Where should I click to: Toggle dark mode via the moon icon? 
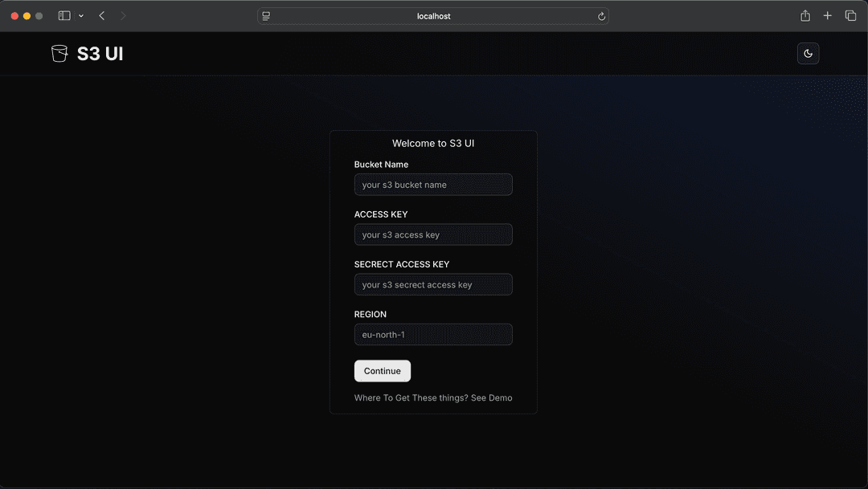pyautogui.click(x=808, y=53)
